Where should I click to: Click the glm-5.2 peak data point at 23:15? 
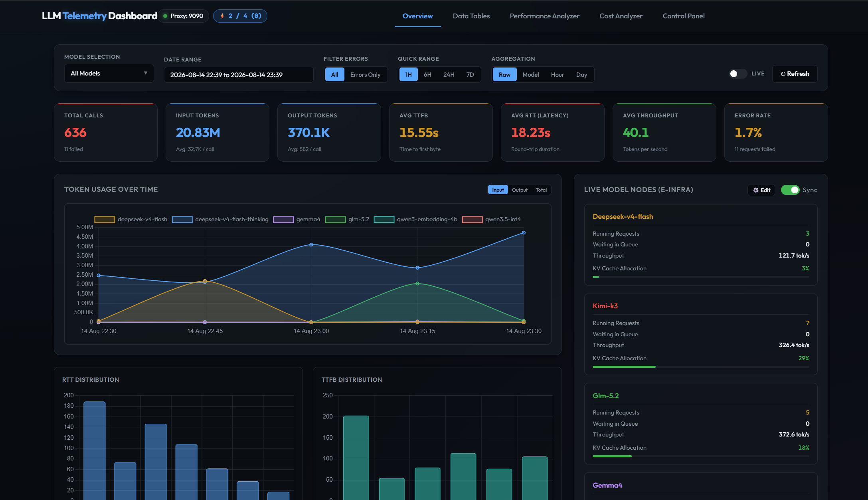click(x=417, y=284)
